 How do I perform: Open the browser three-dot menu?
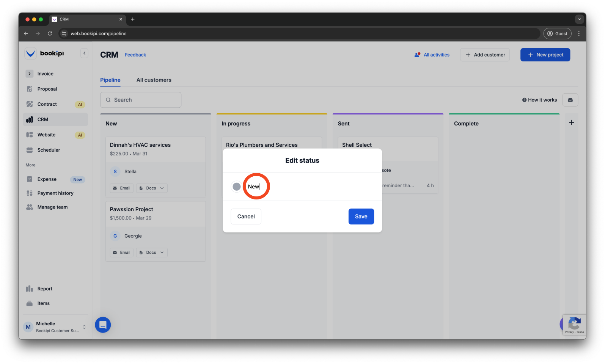(579, 34)
